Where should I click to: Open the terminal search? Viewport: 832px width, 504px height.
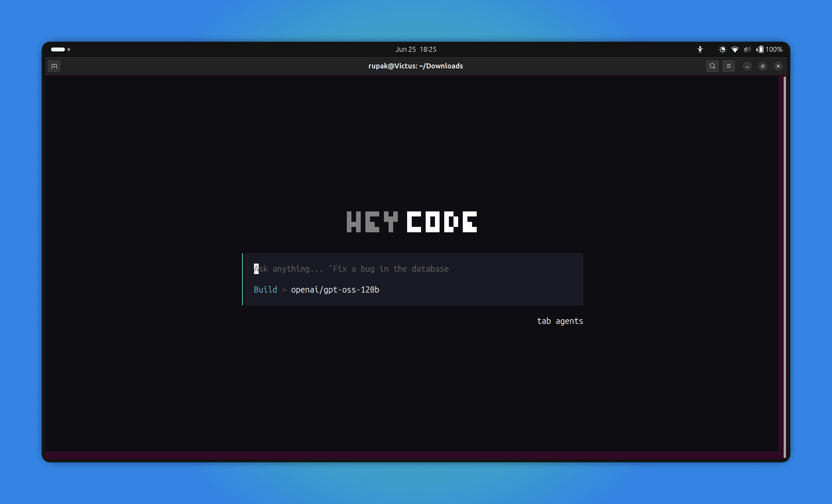pos(712,66)
